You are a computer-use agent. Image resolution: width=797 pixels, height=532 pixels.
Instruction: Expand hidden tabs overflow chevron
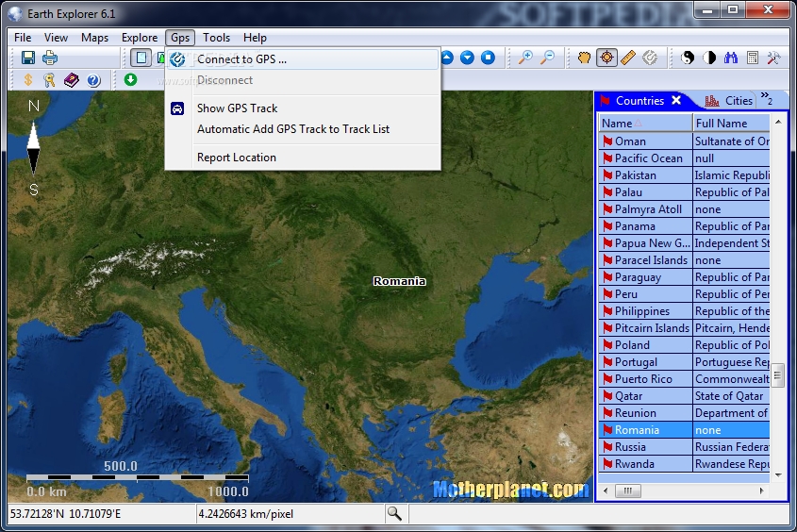[x=767, y=98]
